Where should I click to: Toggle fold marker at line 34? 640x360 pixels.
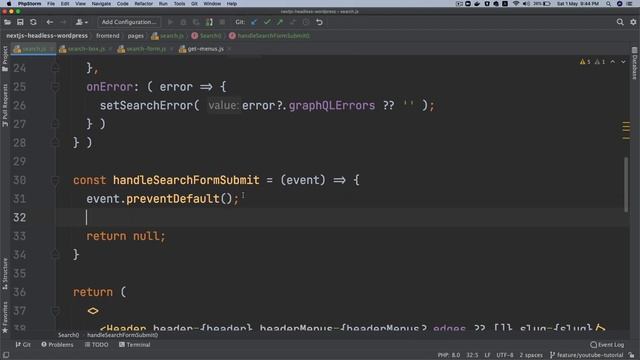point(55,255)
